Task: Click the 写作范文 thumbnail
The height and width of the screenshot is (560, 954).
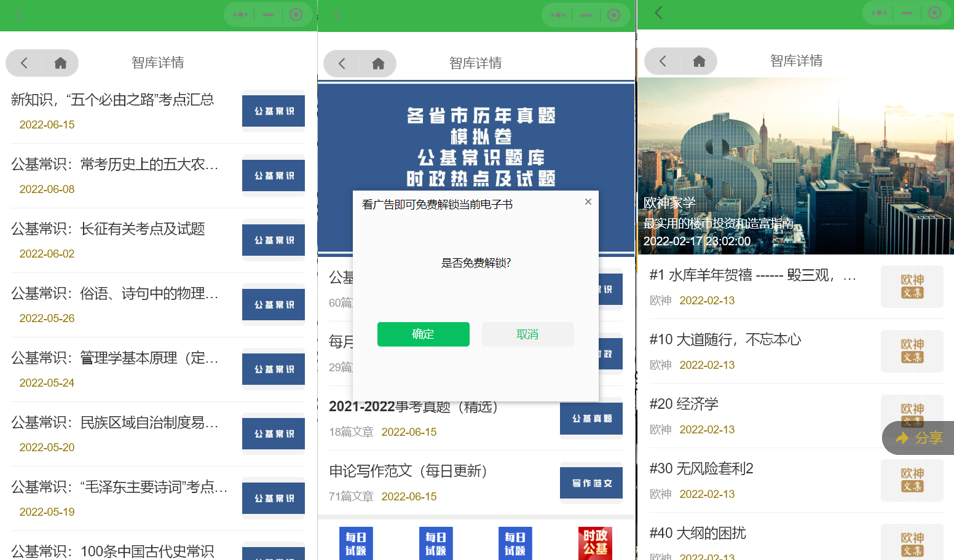Action: tap(591, 483)
